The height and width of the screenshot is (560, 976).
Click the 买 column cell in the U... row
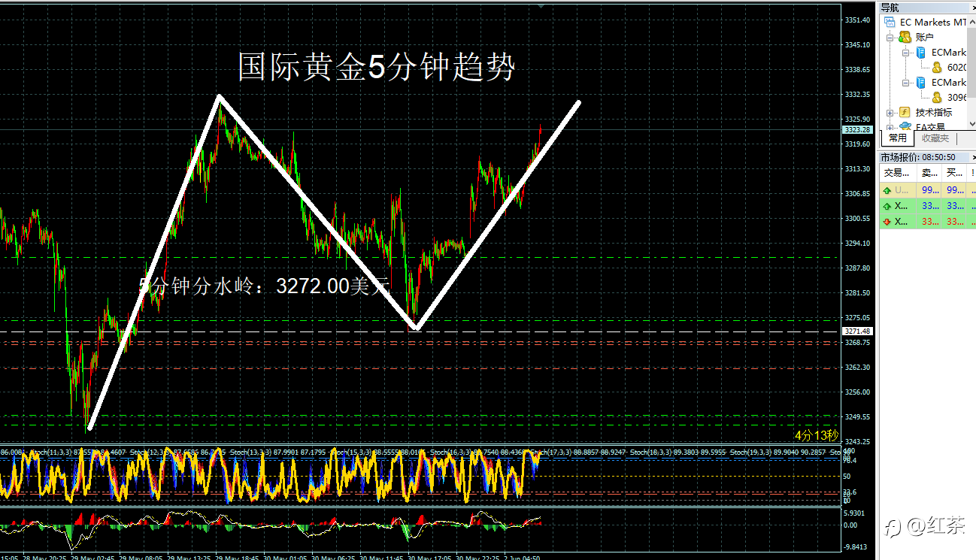pos(955,191)
